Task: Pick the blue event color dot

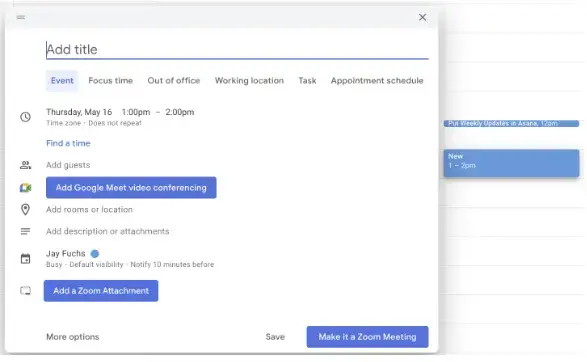Action: pos(95,254)
